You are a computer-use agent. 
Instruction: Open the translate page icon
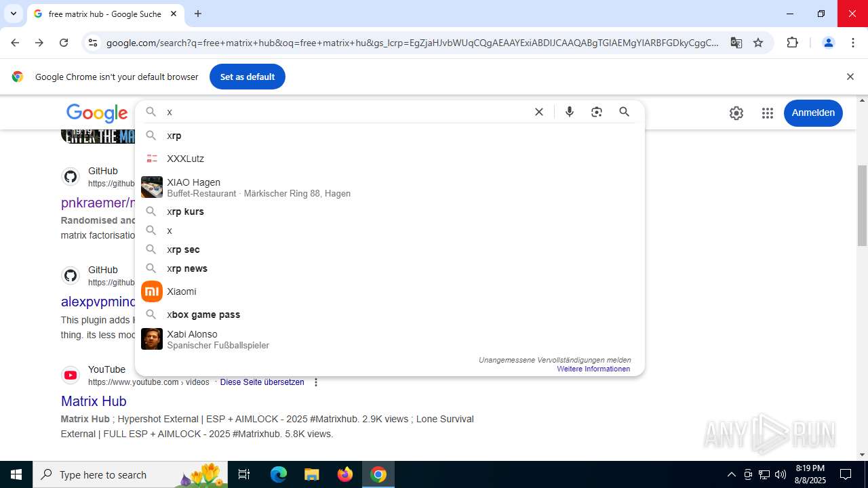point(736,43)
